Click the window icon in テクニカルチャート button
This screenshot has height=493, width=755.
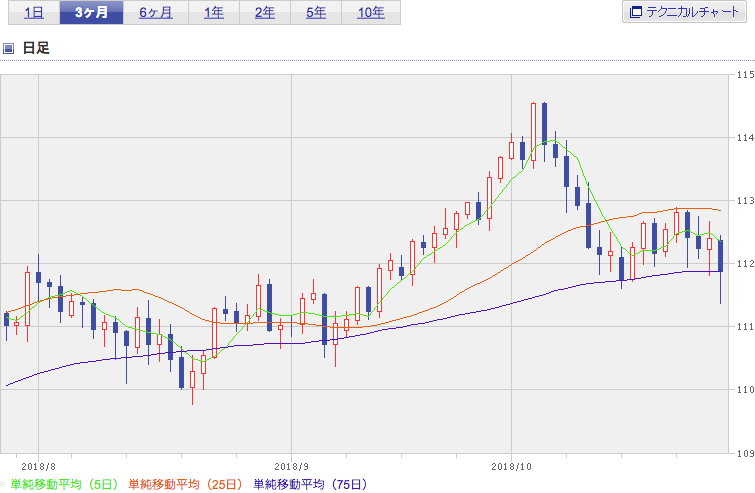click(x=636, y=12)
